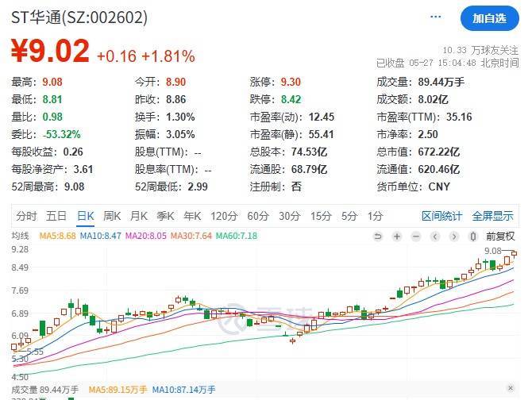Click the 货币单位 CNY entry
The width and height of the screenshot is (532, 400).
[x=413, y=187]
